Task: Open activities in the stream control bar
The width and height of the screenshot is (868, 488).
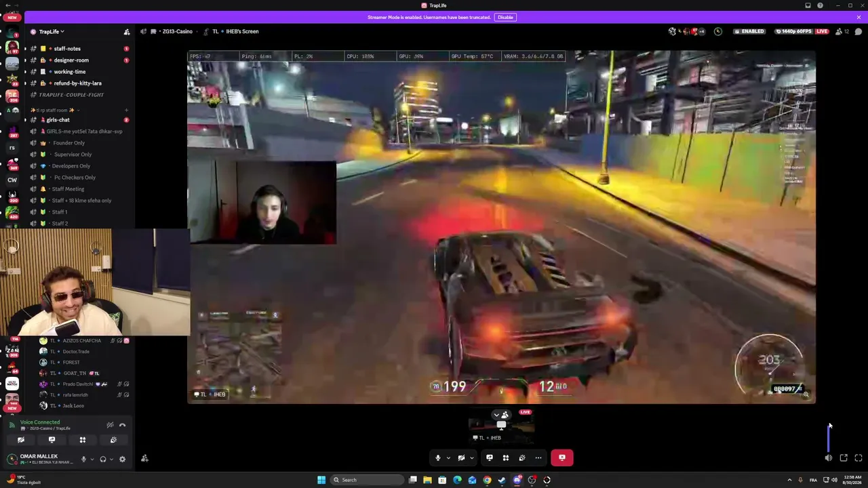Action: coord(506,458)
